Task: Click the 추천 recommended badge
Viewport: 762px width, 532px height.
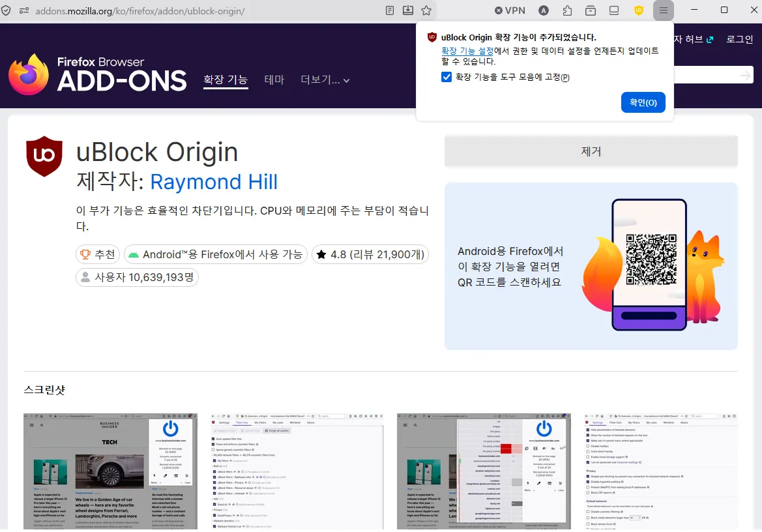Action: pyautogui.click(x=98, y=254)
